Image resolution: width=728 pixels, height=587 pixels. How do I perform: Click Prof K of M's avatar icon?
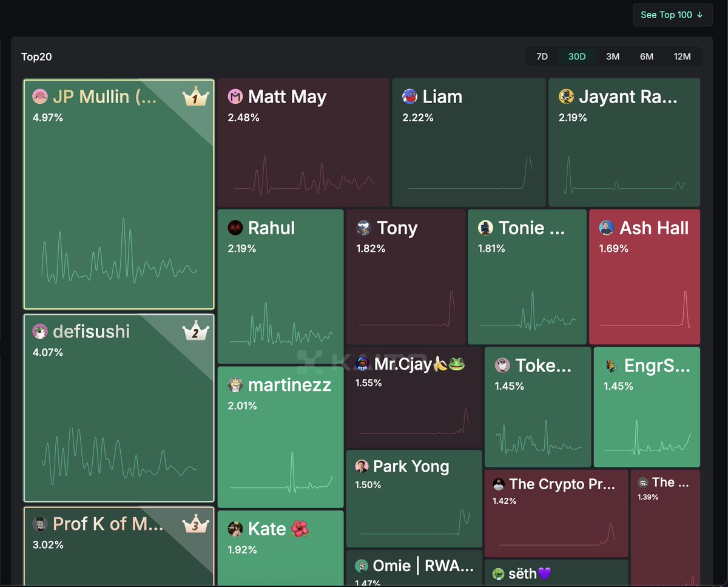point(40,524)
